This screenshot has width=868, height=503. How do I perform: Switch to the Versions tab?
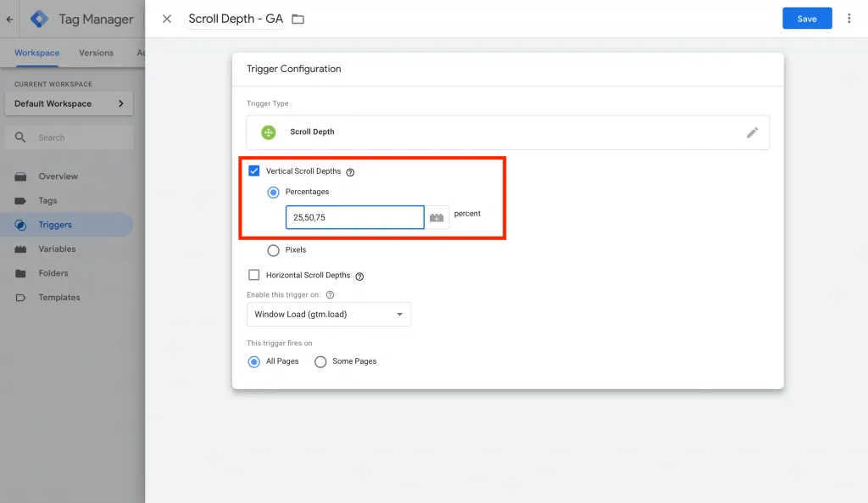coord(96,53)
